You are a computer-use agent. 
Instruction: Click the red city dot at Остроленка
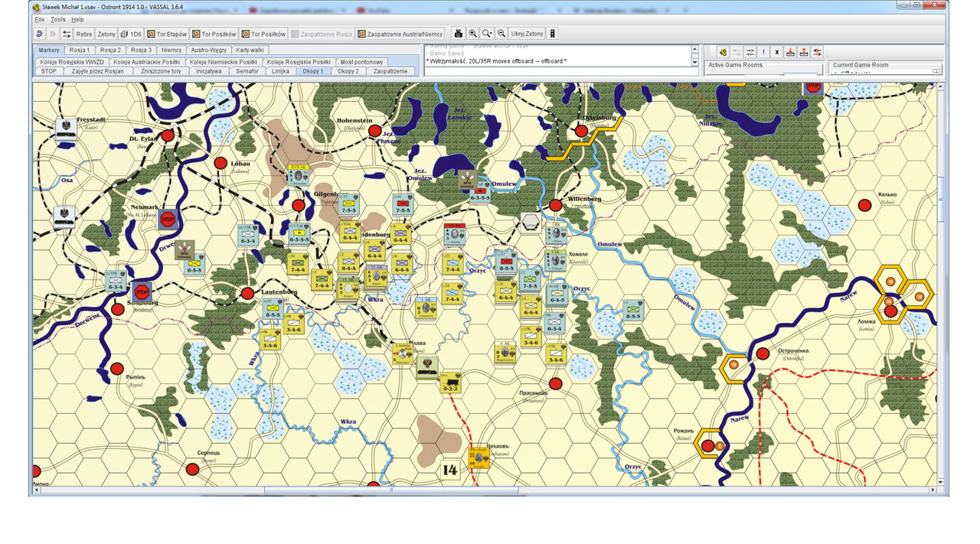tap(763, 353)
